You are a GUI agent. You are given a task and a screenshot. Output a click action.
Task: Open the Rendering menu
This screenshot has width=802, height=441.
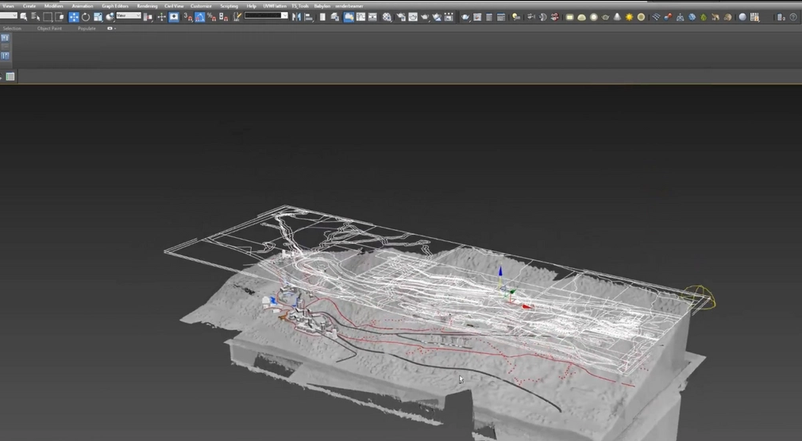point(148,6)
